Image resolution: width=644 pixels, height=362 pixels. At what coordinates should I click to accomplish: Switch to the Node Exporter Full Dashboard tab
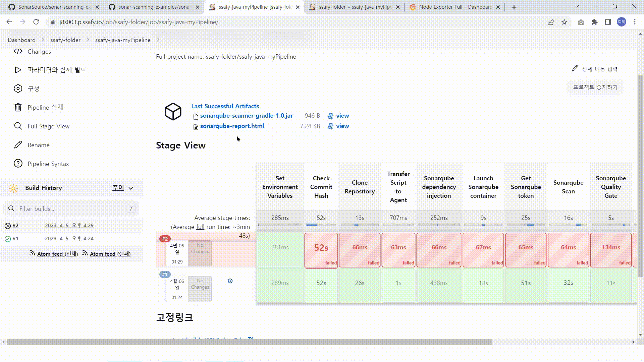[x=455, y=7]
